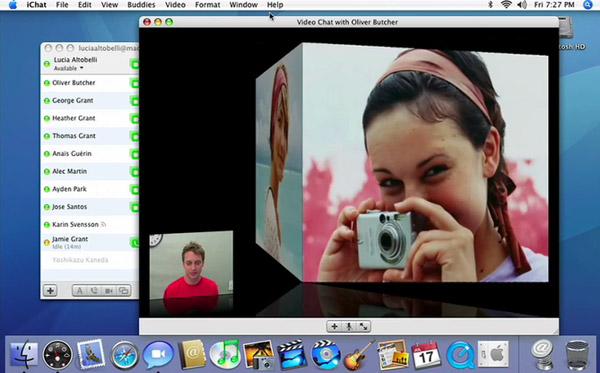Open iWeb from the Dock
The width and height of the screenshot is (600, 373).
pos(392,355)
